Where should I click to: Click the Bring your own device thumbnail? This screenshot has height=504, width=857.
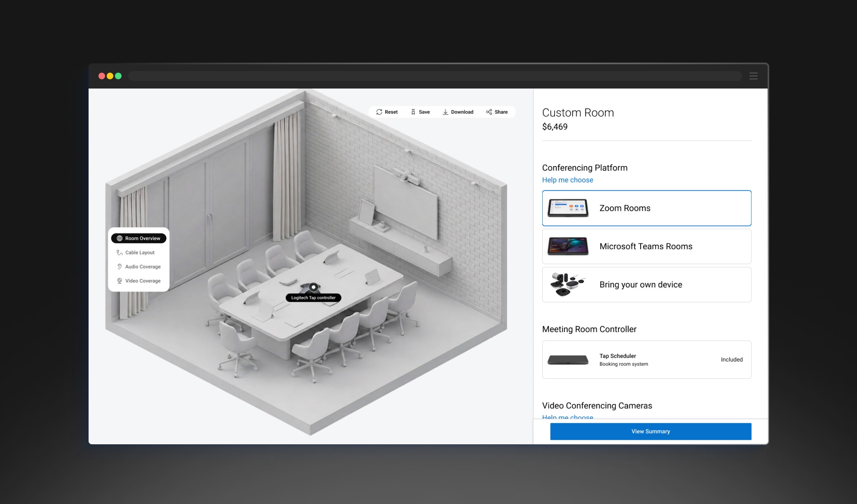point(568,285)
